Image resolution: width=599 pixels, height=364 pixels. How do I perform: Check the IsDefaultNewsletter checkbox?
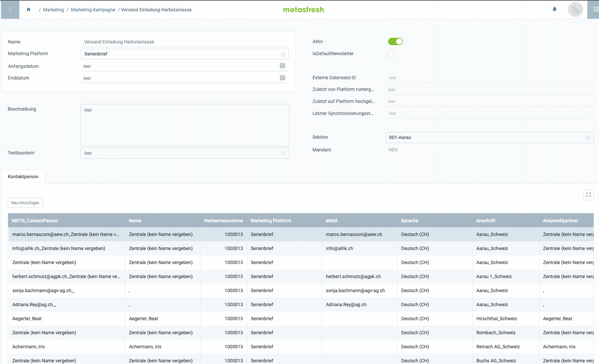click(391, 54)
